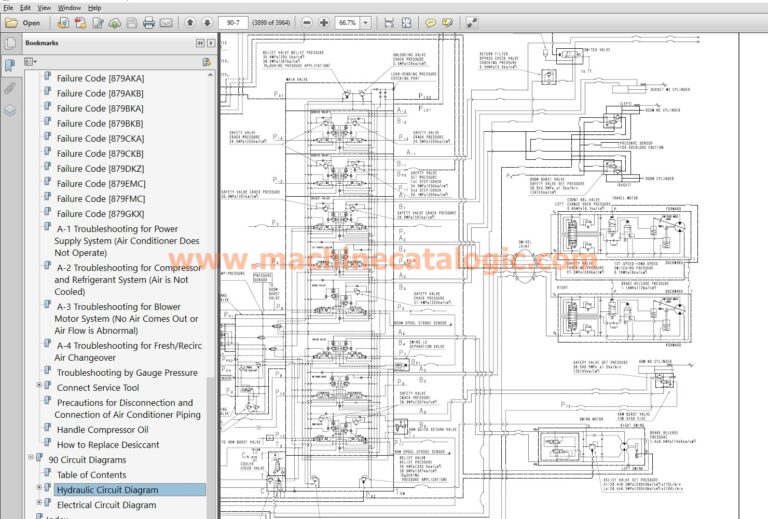Open Table of Contents bookmark

[x=91, y=475]
